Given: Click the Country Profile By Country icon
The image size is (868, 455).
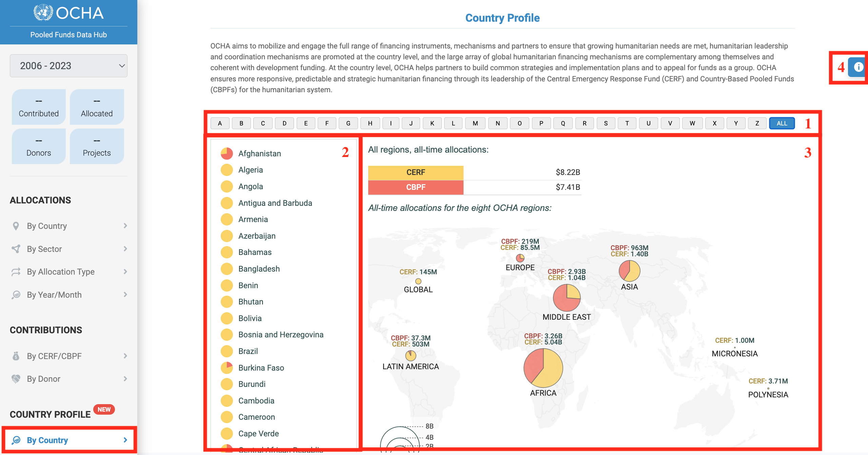Looking at the screenshot, I should (16, 440).
